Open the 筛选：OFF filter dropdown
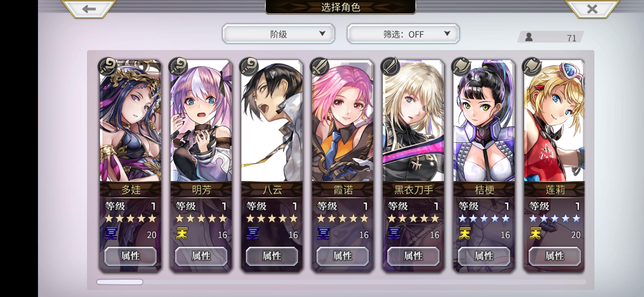This screenshot has height=297, width=644. tap(403, 34)
